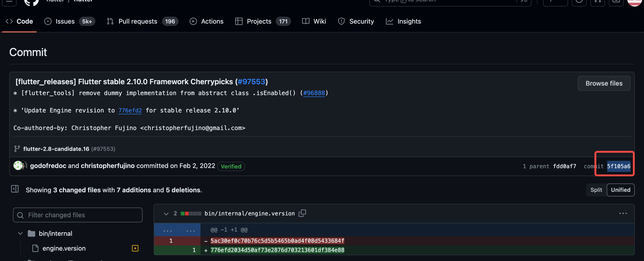View christopherfujino's profile
644x261 pixels.
tap(107, 166)
